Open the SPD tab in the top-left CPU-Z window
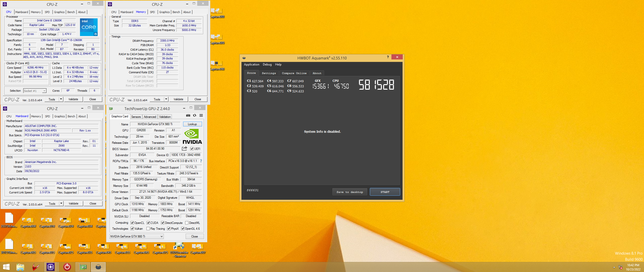 47,12
